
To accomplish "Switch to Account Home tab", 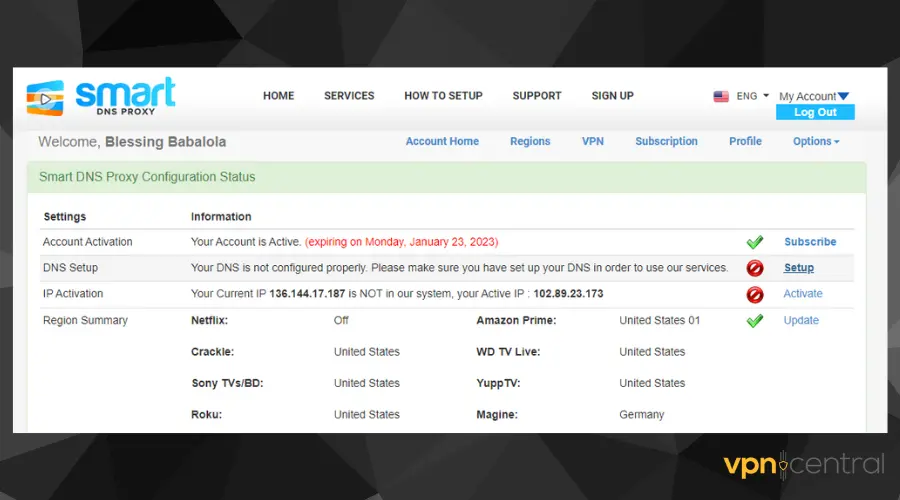I will pyautogui.click(x=442, y=141).
